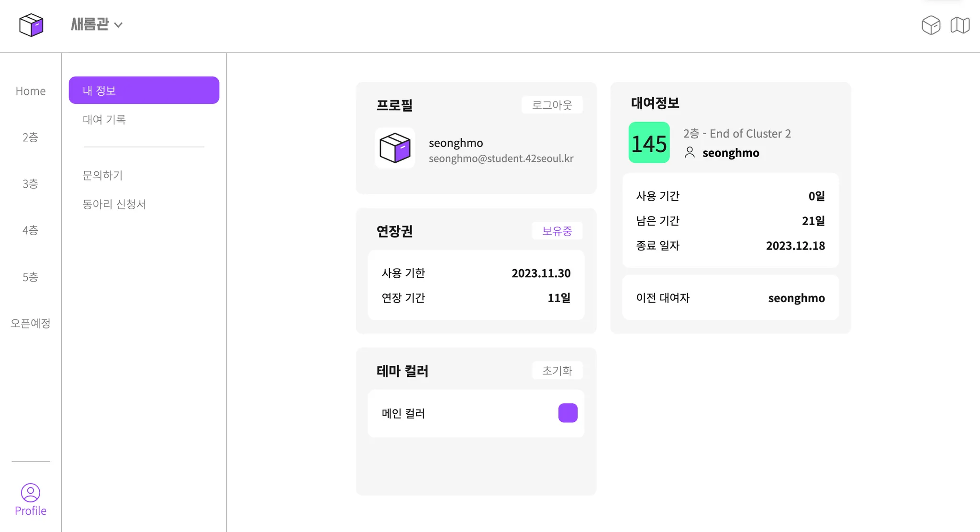Expand the 새롬관 building dropdown
Viewport: 980px width, 532px height.
click(x=90, y=24)
